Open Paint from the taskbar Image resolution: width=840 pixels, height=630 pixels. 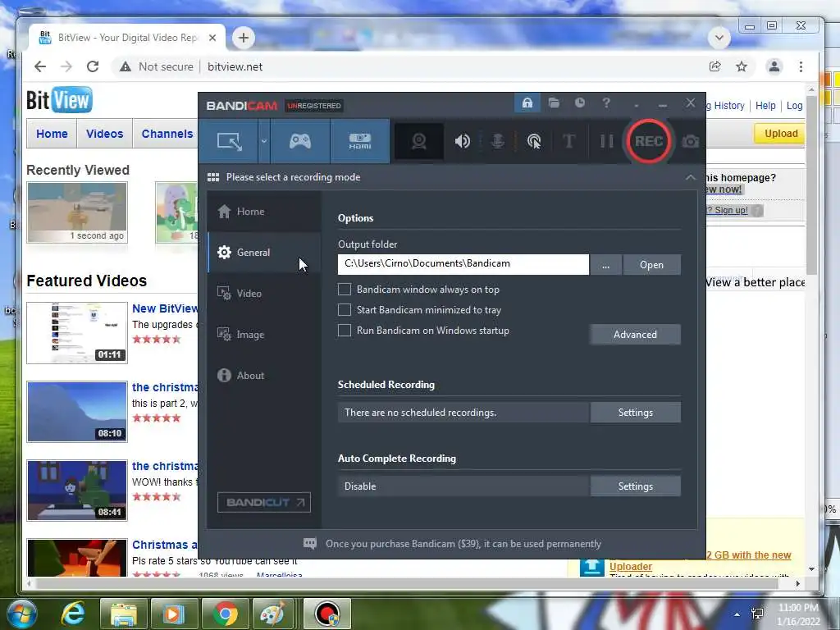pos(272,614)
